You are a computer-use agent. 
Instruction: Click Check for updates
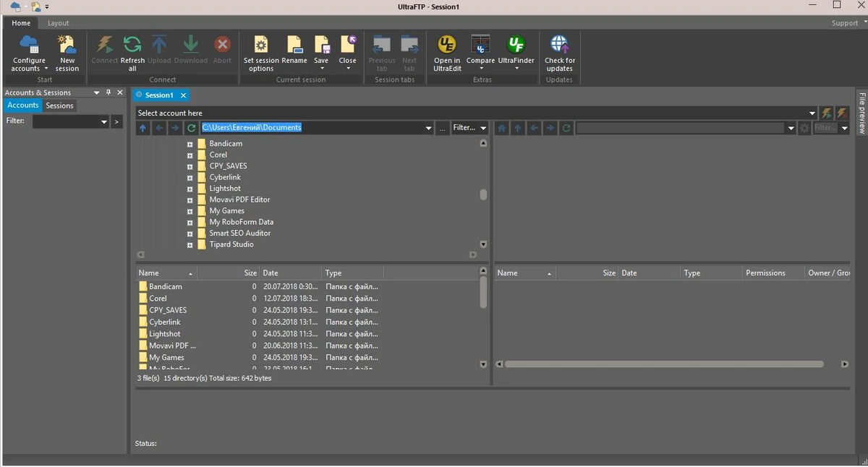[x=560, y=53]
